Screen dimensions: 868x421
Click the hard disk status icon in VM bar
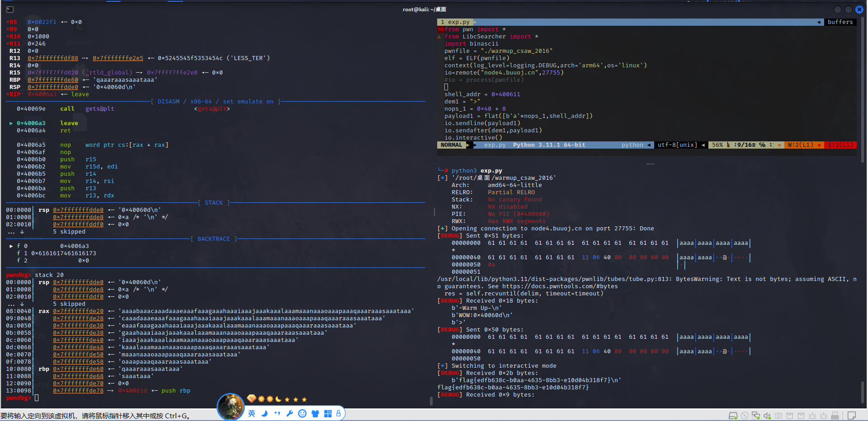click(x=733, y=416)
